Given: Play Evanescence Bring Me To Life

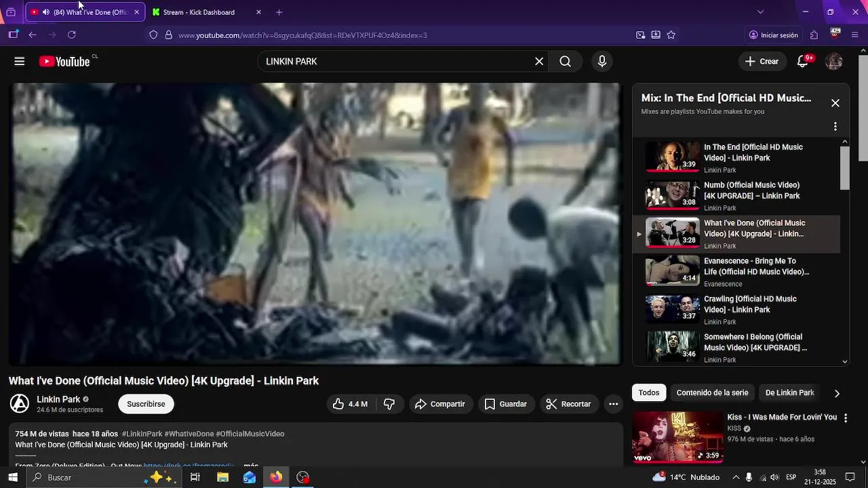Looking at the screenshot, I should [x=736, y=271].
